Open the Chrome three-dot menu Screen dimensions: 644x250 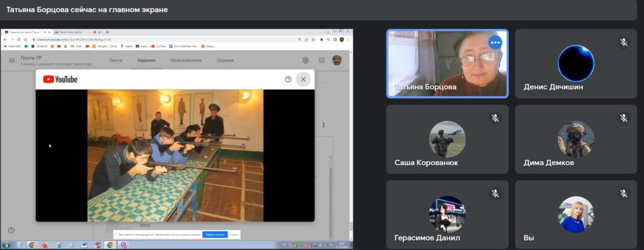(x=349, y=40)
